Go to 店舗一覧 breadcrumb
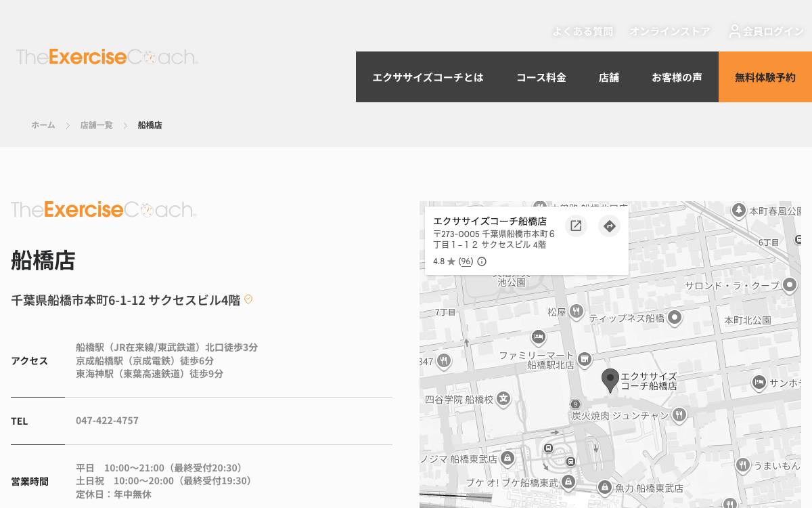This screenshot has width=812, height=508. click(x=96, y=125)
